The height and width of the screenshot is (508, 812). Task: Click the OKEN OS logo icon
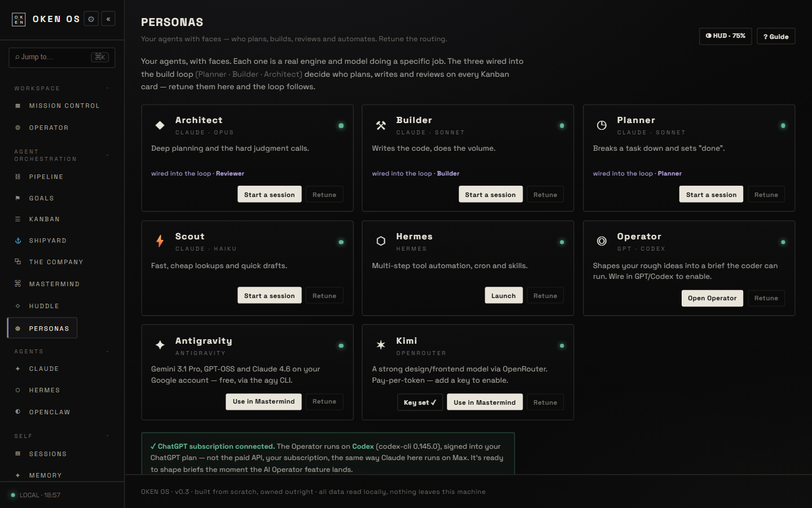pyautogui.click(x=19, y=19)
